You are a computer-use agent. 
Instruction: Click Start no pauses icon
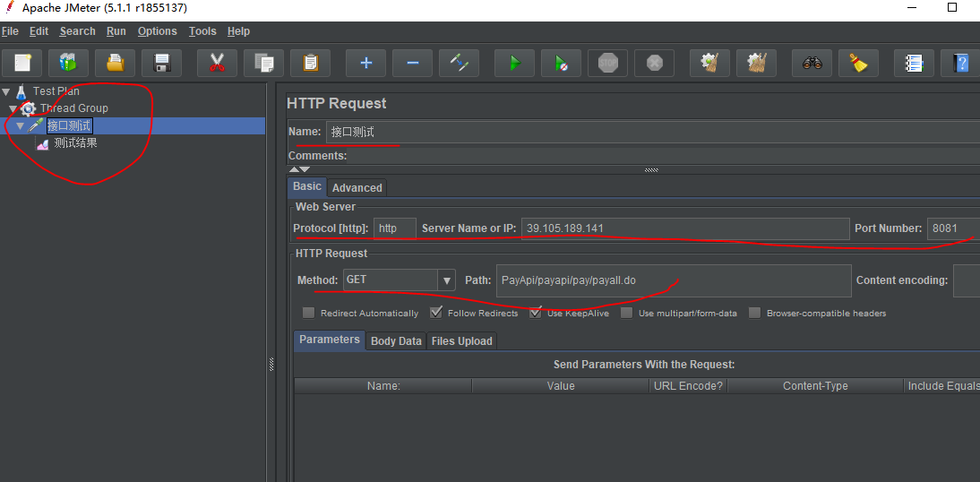562,63
